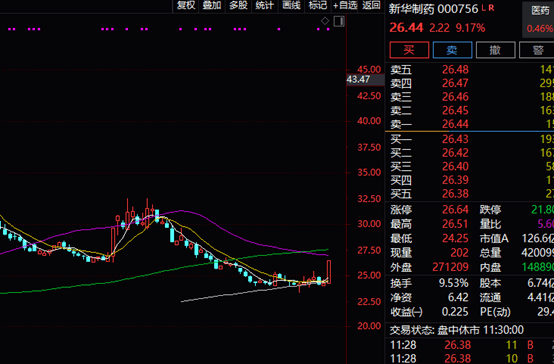Open the 统计 statistics tool
Image resolution: width=554 pixels, height=364 pixels.
[x=265, y=5]
